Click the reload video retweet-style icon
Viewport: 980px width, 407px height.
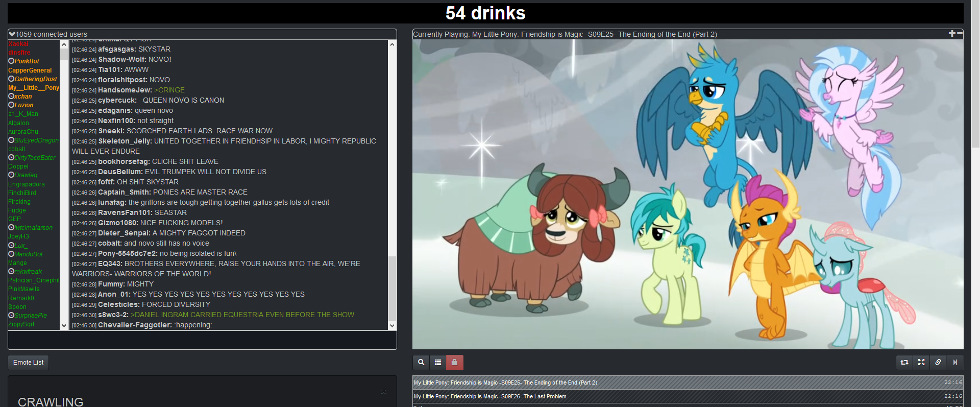click(x=904, y=363)
